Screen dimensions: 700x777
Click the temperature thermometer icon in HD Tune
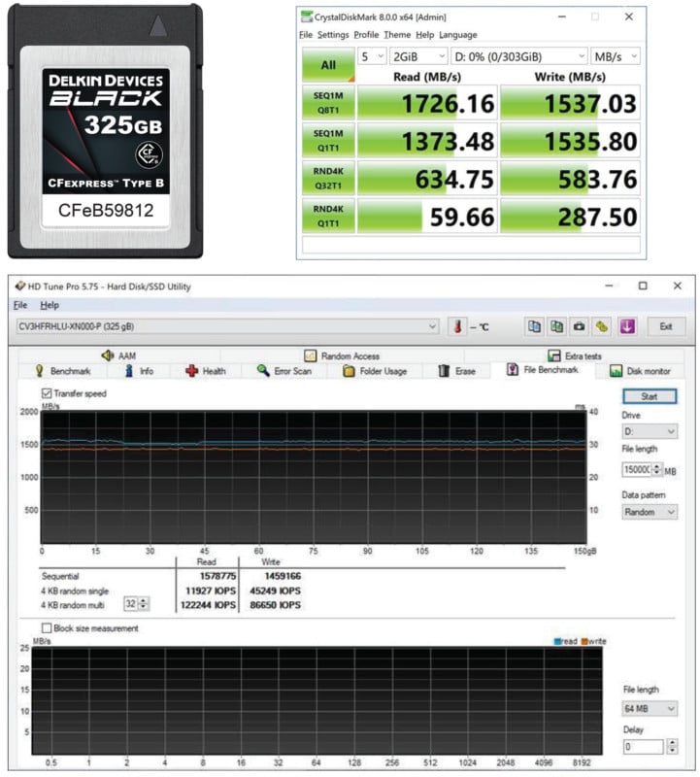tap(457, 327)
